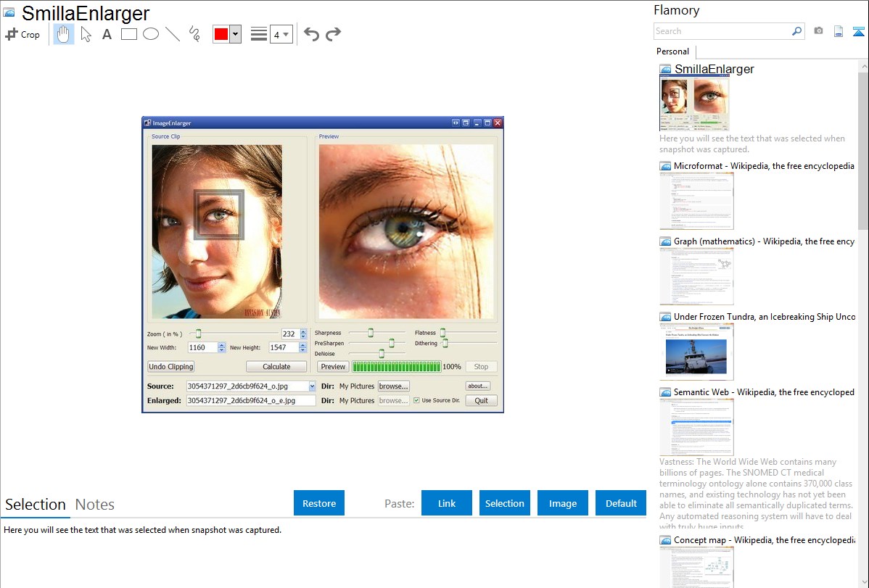Open the Personal tab
The height and width of the screenshot is (588, 869).
click(672, 51)
